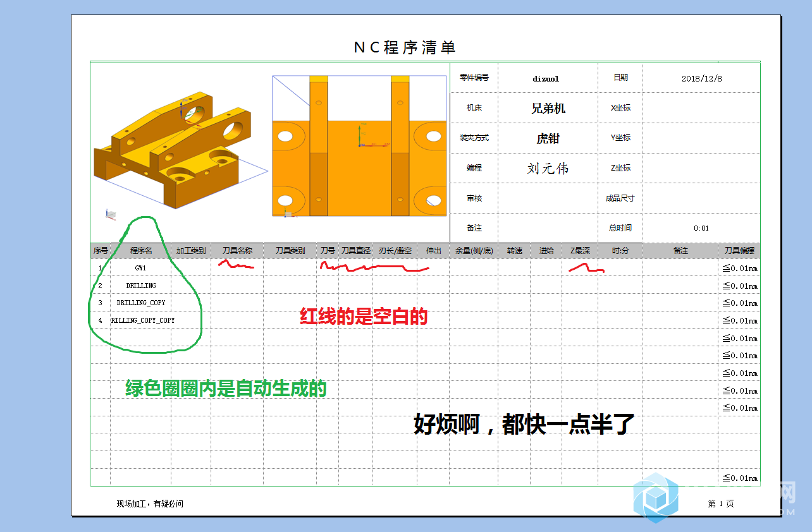Click the '程序名' column header
The image size is (812, 532).
pyautogui.click(x=141, y=251)
